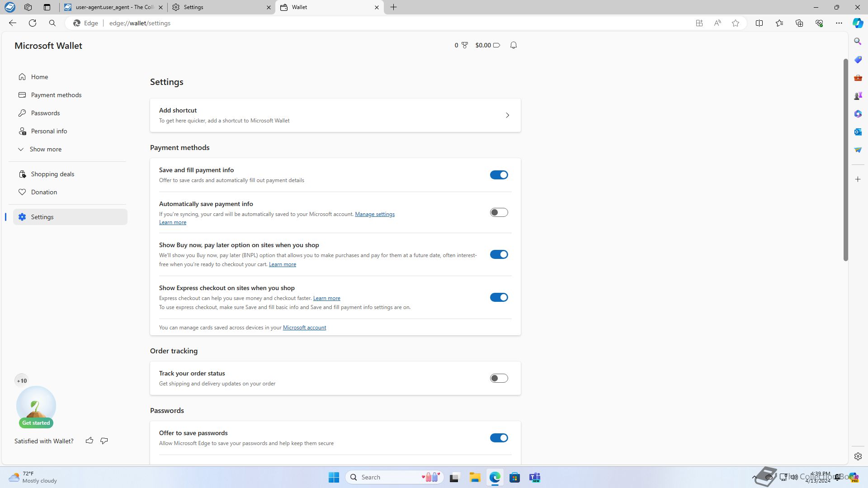Open sidebar settings gear at bottom
The image size is (868, 488).
tap(858, 456)
